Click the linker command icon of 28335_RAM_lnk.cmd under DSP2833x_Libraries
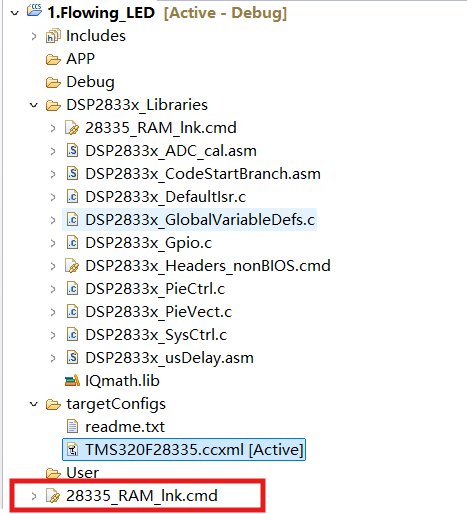 point(72,128)
